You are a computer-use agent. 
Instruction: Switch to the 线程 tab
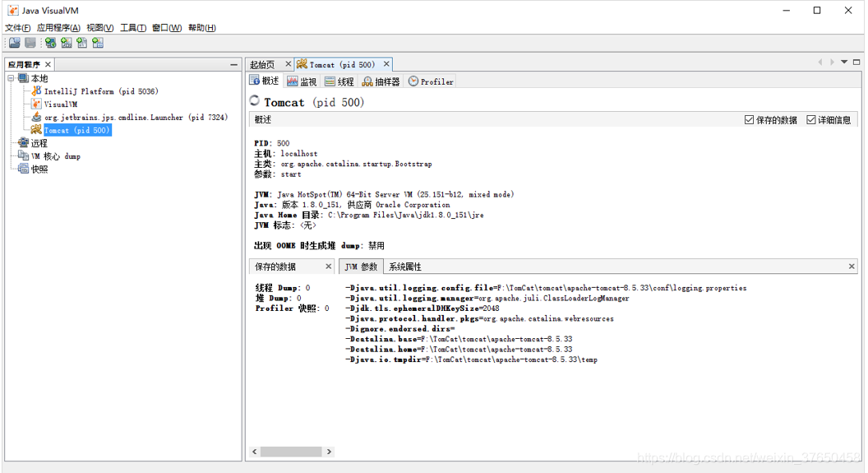(339, 81)
